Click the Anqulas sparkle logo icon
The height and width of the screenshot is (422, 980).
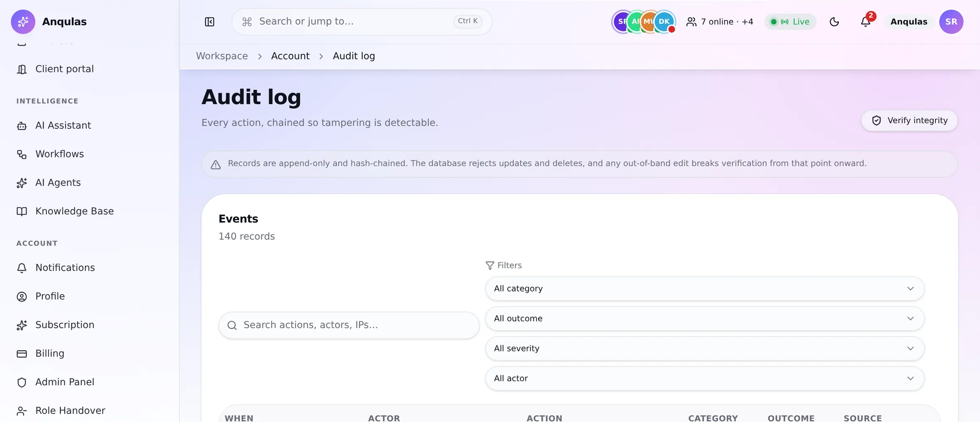[x=23, y=22]
